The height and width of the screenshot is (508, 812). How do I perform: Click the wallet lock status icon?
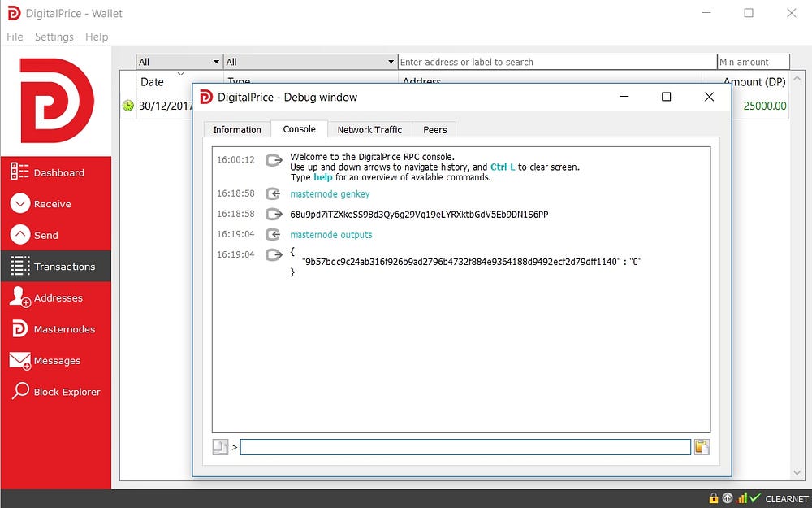tap(714, 499)
